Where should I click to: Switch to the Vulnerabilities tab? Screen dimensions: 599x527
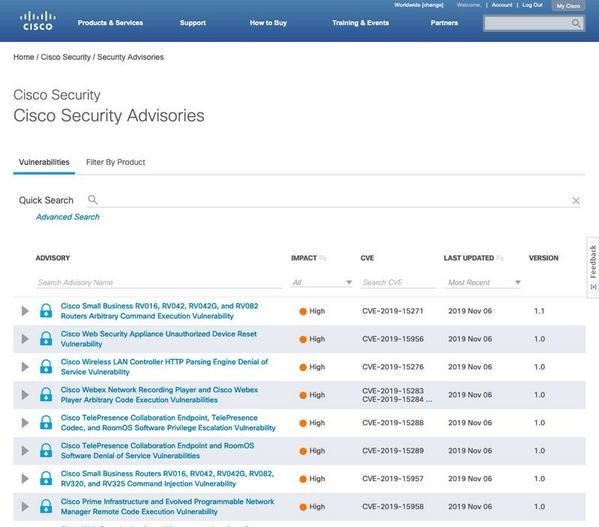point(44,162)
